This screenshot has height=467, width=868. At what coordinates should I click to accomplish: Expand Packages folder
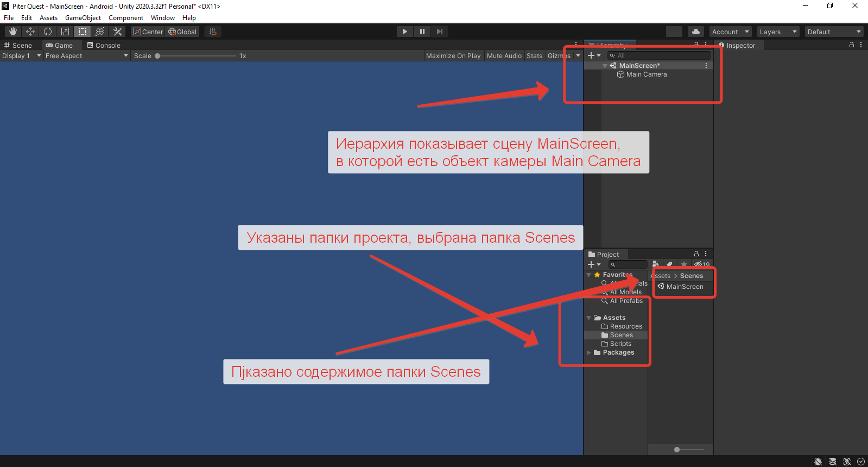[x=588, y=352]
